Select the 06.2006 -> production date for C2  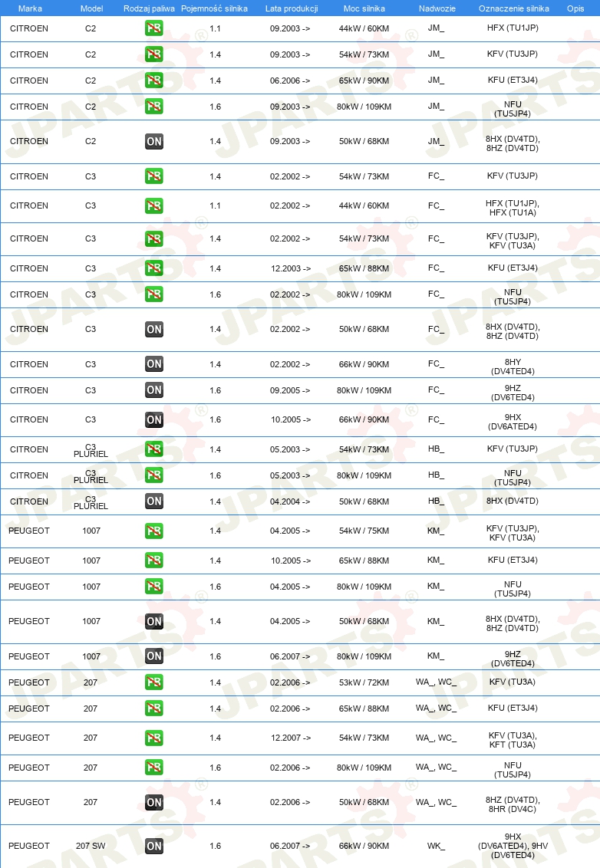290,81
